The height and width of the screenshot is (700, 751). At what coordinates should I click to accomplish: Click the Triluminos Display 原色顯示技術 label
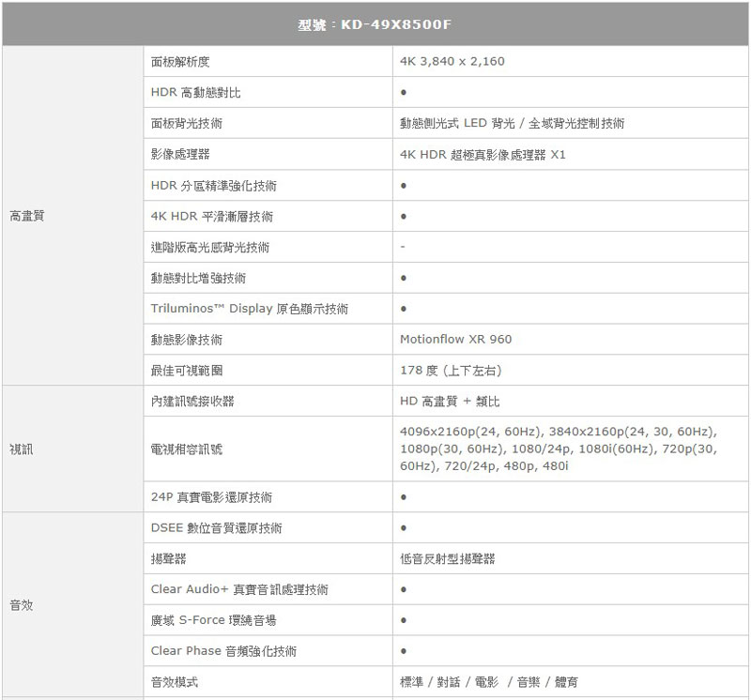tap(250, 309)
